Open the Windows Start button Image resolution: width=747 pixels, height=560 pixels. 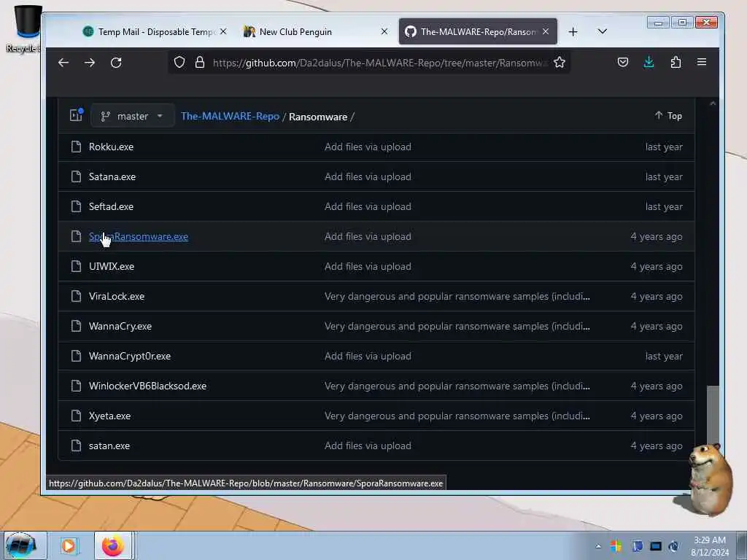[20, 545]
